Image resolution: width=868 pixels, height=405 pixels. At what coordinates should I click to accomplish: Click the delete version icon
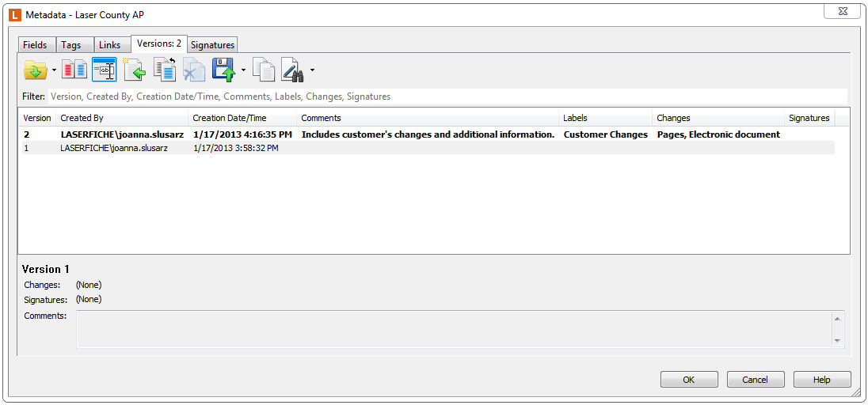click(x=194, y=70)
